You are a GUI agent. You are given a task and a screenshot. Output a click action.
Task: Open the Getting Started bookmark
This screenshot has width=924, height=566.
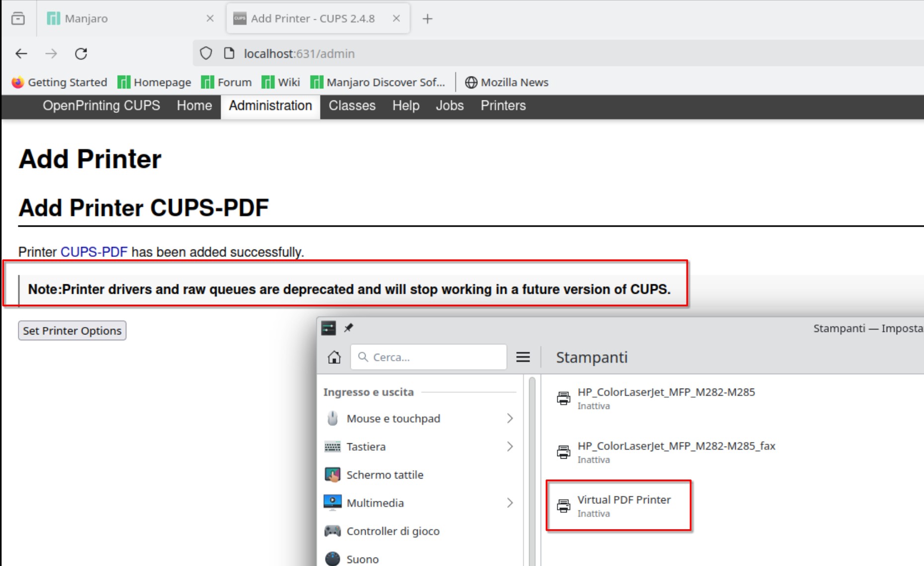(60, 82)
